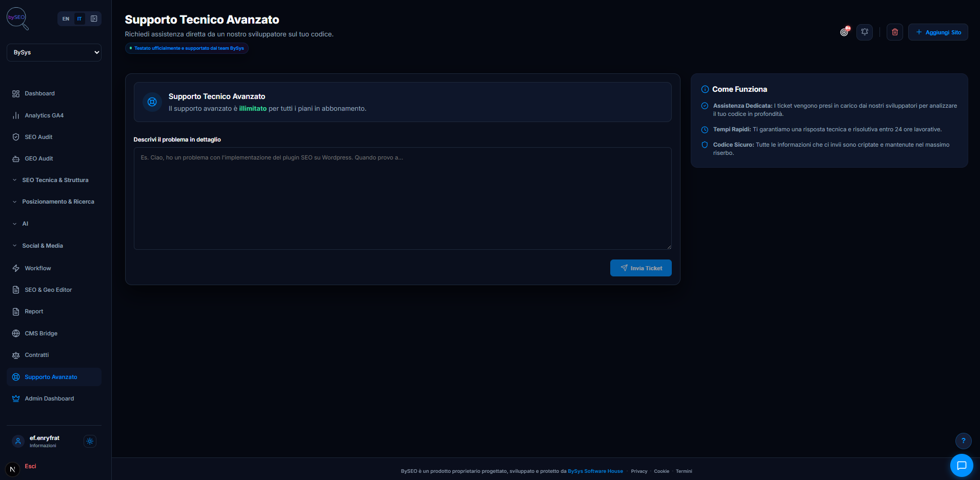Click the SEO & Geo Editor document icon
The image size is (980, 480).
tap(16, 290)
